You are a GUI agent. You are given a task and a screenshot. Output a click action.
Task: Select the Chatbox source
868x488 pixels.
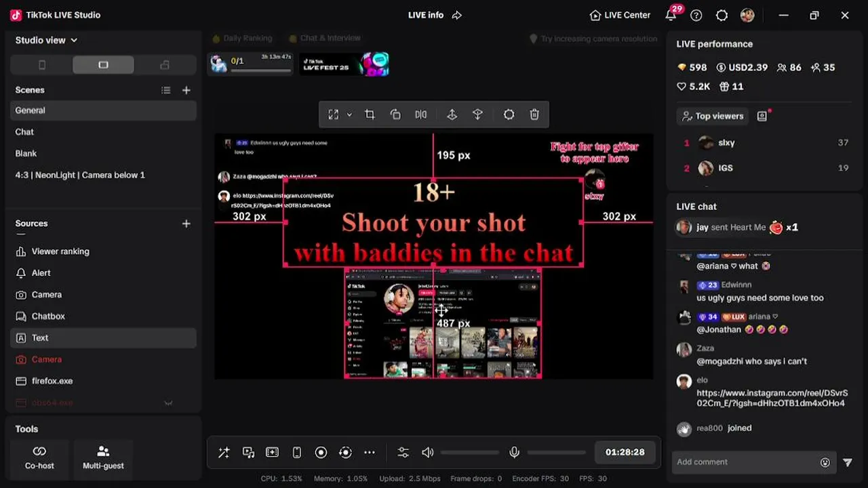[x=103, y=317]
